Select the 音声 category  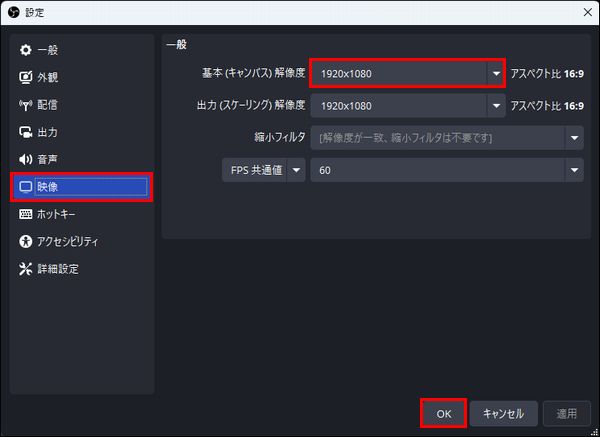coord(82,160)
